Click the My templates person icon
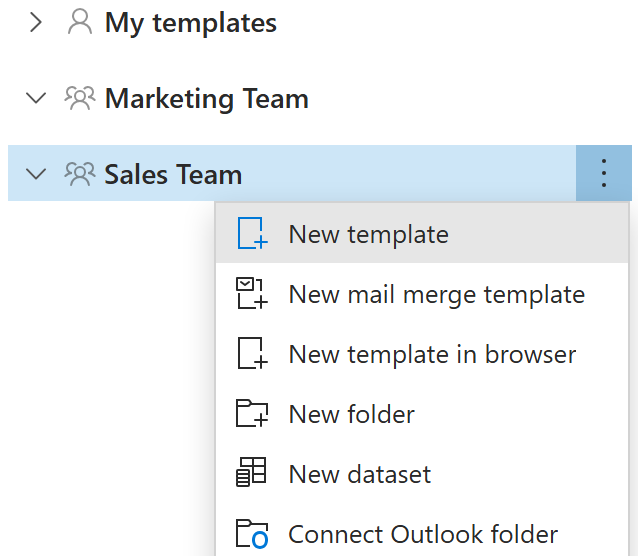Screen dimensions: 638x556 point(79,23)
